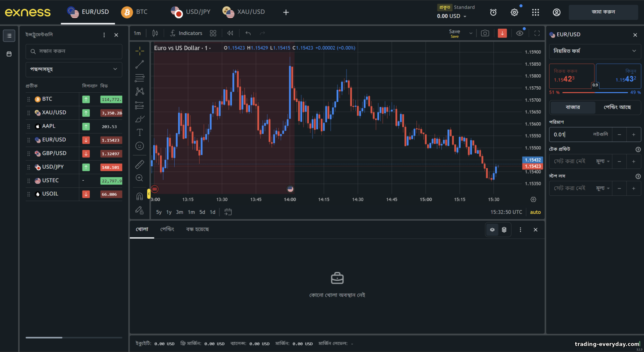Open the নিয়মিত ফর্ম order form dropdown
This screenshot has height=352, width=644.
tap(595, 52)
